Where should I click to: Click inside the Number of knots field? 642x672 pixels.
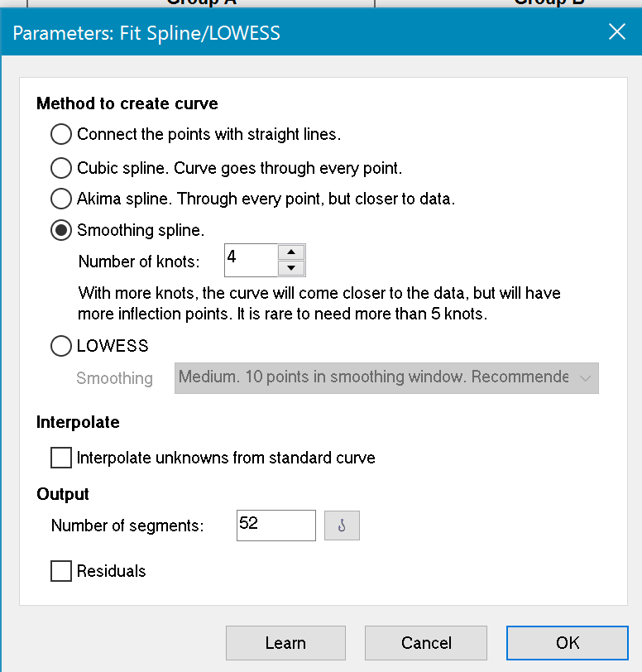tap(252, 260)
